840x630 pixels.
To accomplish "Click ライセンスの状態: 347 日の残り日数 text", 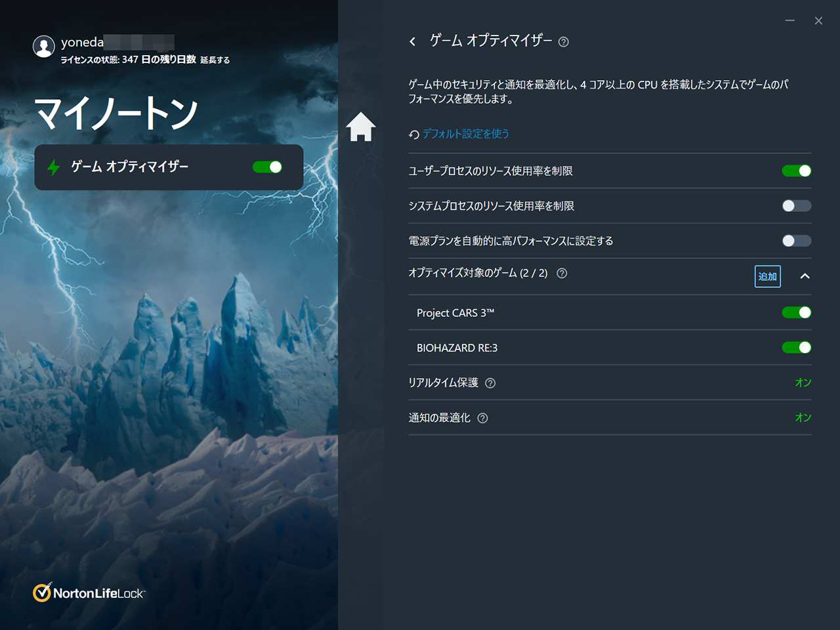I will pyautogui.click(x=129, y=59).
